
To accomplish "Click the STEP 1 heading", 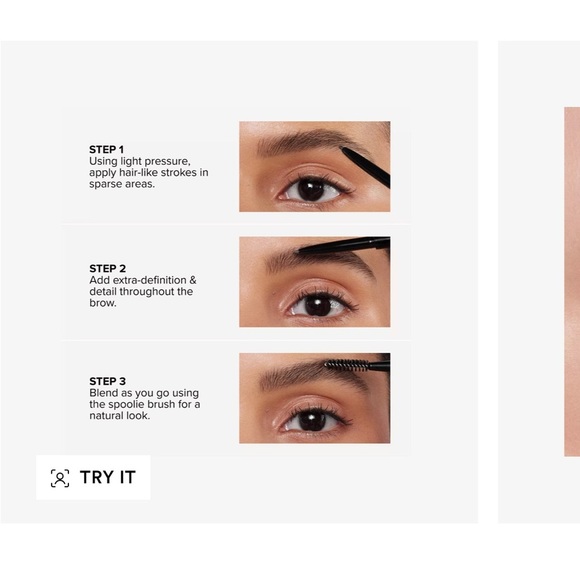I will click(106, 149).
